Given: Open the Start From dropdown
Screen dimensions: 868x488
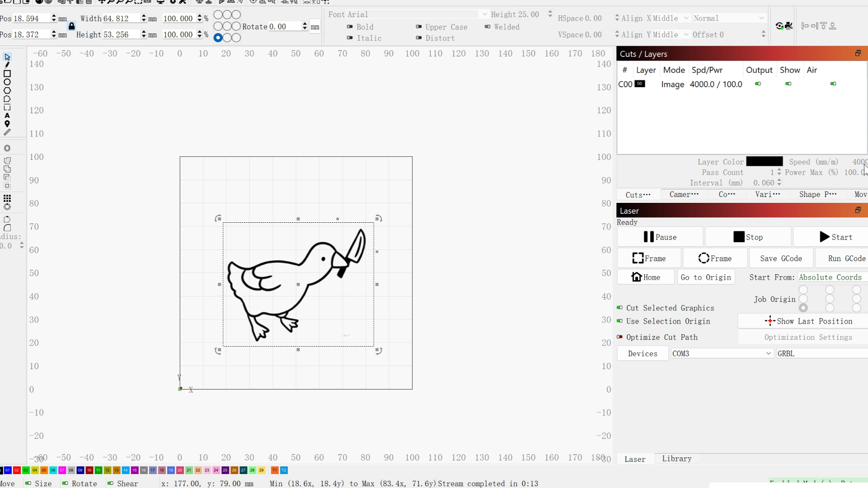Looking at the screenshot, I should pyautogui.click(x=830, y=277).
